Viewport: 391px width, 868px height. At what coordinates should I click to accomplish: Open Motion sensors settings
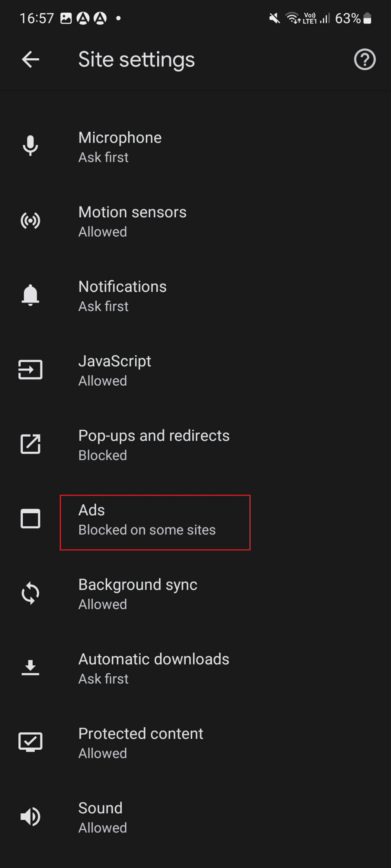pos(195,221)
